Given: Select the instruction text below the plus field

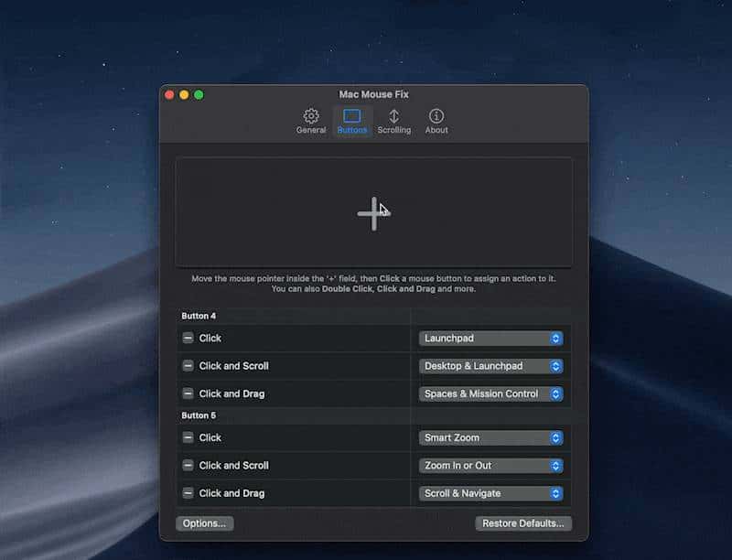Looking at the screenshot, I should (x=373, y=284).
